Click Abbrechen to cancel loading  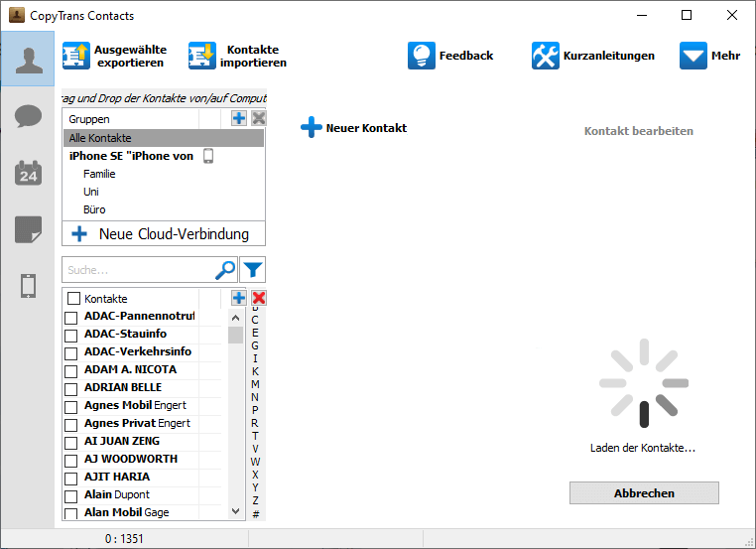pos(644,492)
